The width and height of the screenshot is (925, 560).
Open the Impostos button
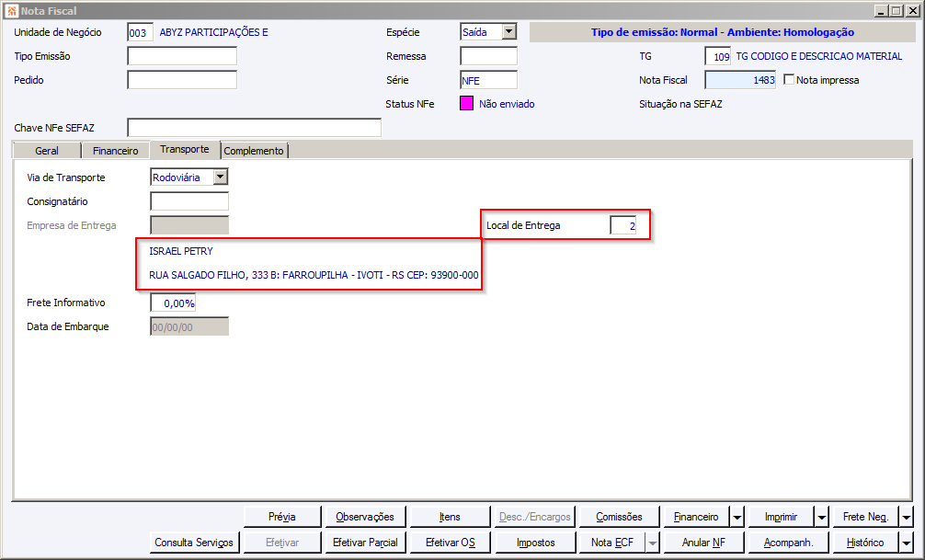[x=535, y=543]
